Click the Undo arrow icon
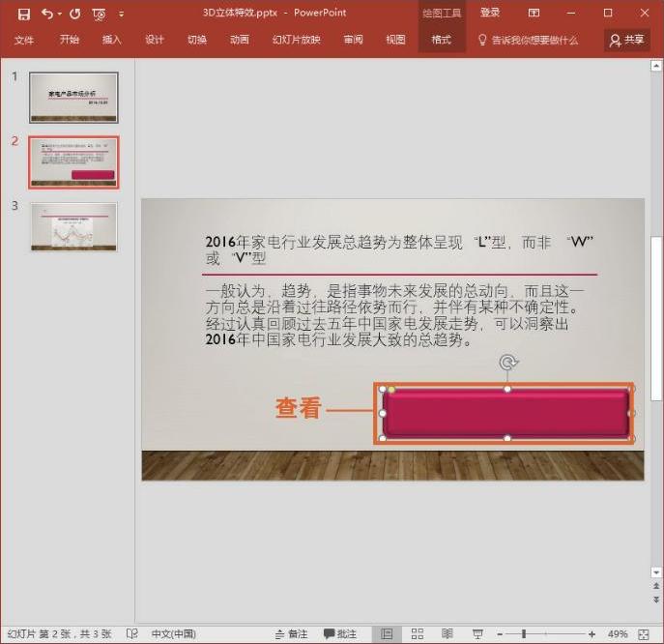Screen dimensions: 664x644 [x=47, y=14]
